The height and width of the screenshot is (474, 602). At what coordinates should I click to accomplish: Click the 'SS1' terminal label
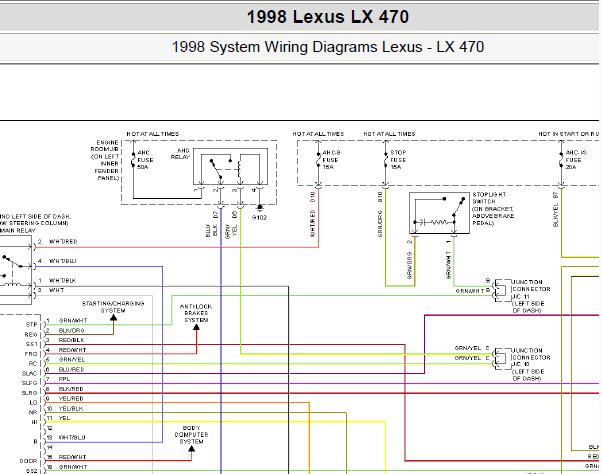(x=31, y=344)
